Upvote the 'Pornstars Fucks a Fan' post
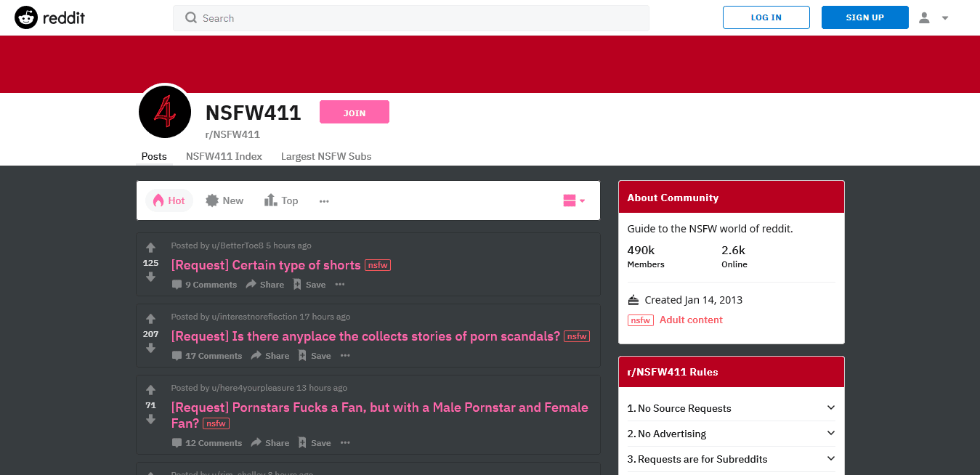Image resolution: width=980 pixels, height=475 pixels. click(150, 390)
